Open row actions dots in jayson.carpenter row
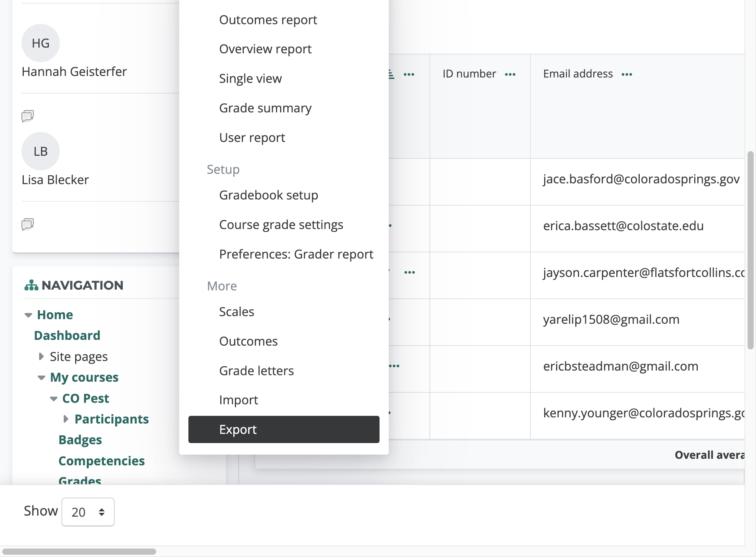The width and height of the screenshot is (756, 557). tap(409, 272)
